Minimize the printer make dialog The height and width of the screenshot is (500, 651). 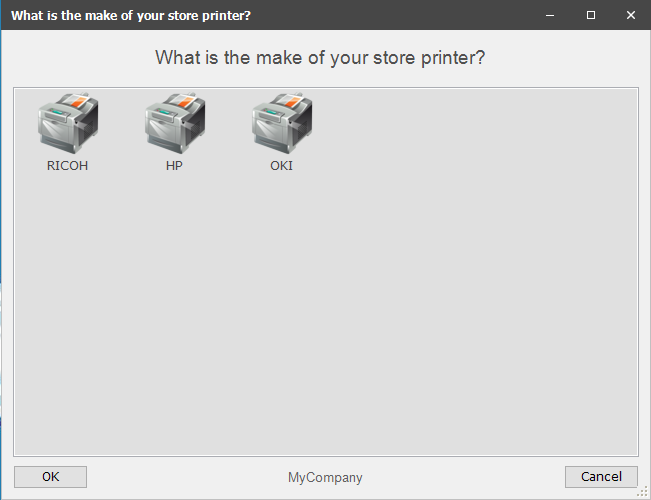(550, 15)
